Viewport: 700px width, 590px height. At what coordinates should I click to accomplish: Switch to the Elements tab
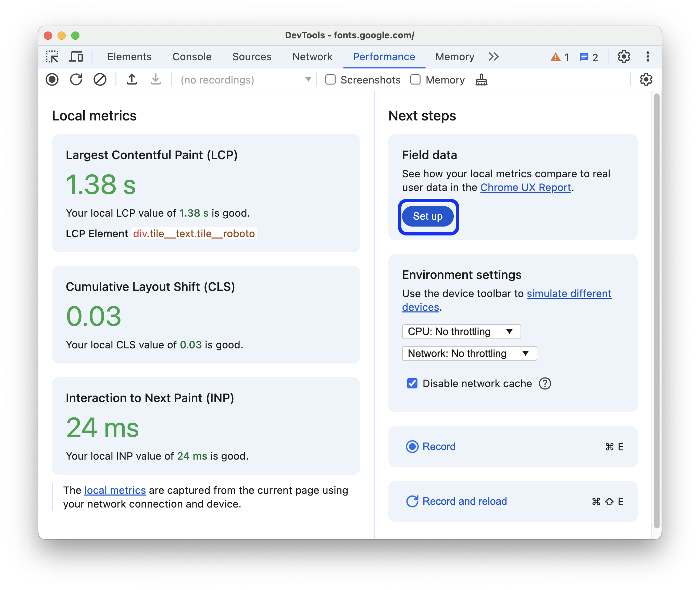[x=129, y=57]
